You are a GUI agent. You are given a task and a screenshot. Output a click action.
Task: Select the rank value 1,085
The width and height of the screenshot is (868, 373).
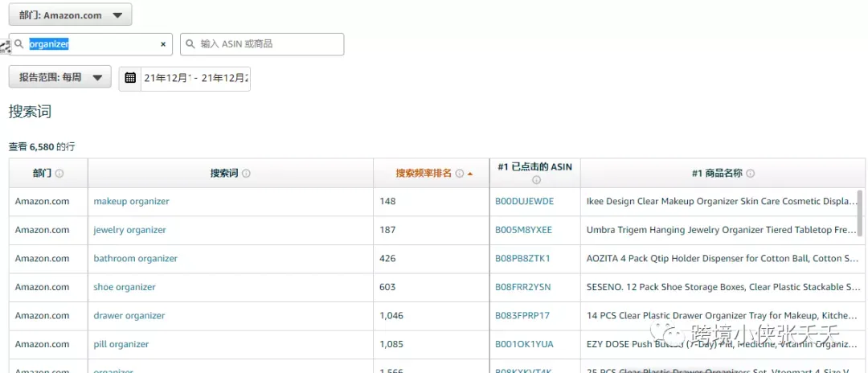coord(391,344)
